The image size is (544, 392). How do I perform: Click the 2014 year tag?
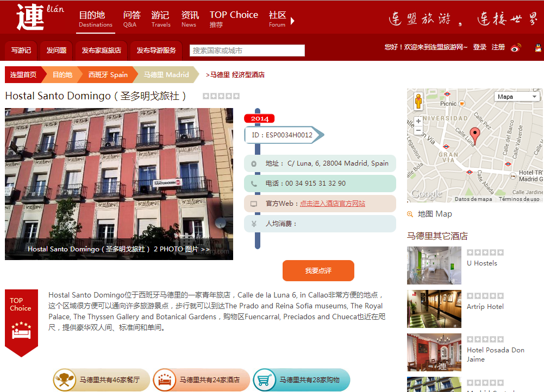click(x=260, y=118)
